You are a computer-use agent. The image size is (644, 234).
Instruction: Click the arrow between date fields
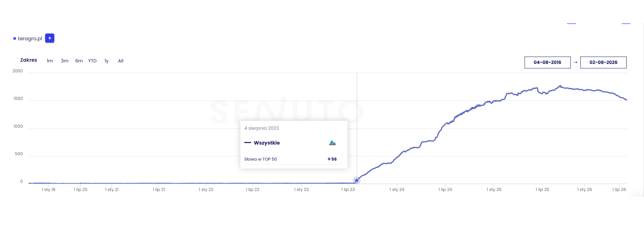575,62
